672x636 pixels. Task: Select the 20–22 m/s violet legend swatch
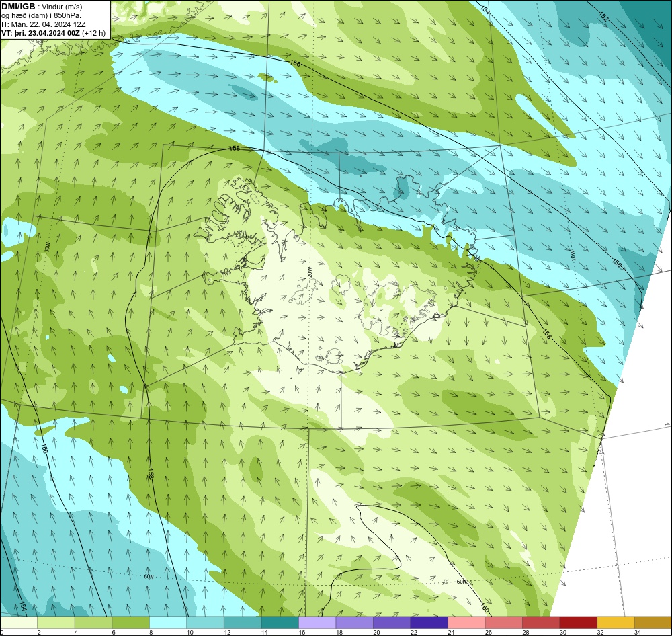point(392,623)
